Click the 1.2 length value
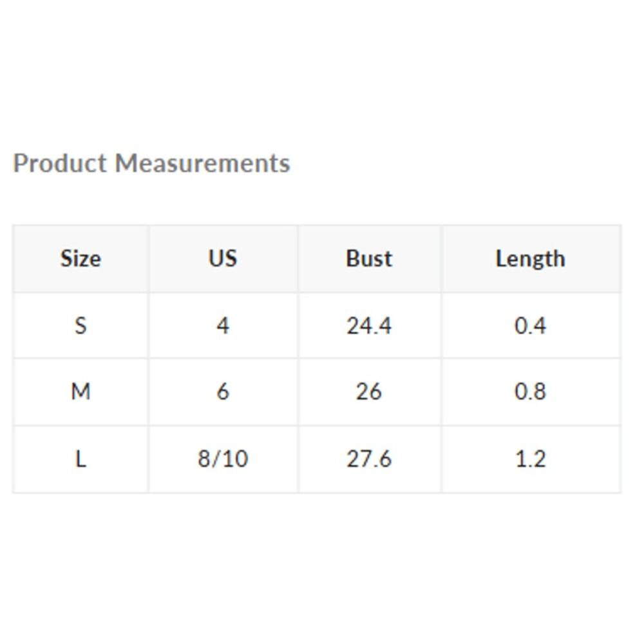The height and width of the screenshot is (644, 644). tap(530, 459)
